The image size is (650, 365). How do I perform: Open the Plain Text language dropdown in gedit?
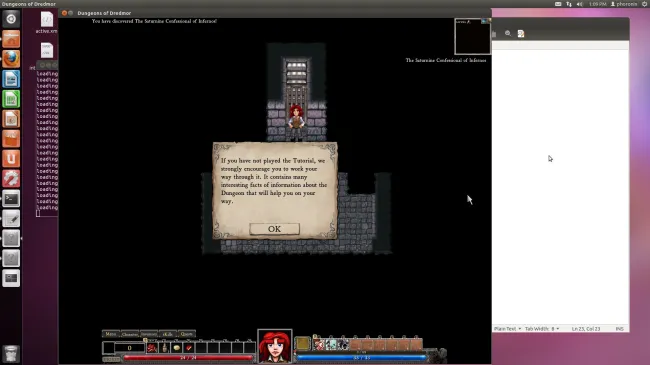pos(507,328)
